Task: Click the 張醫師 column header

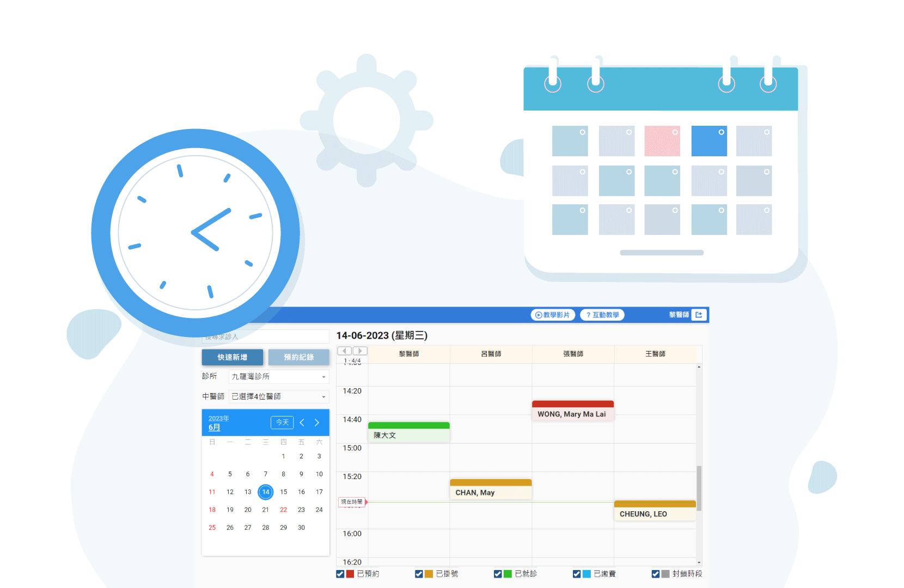Action: [x=573, y=354]
